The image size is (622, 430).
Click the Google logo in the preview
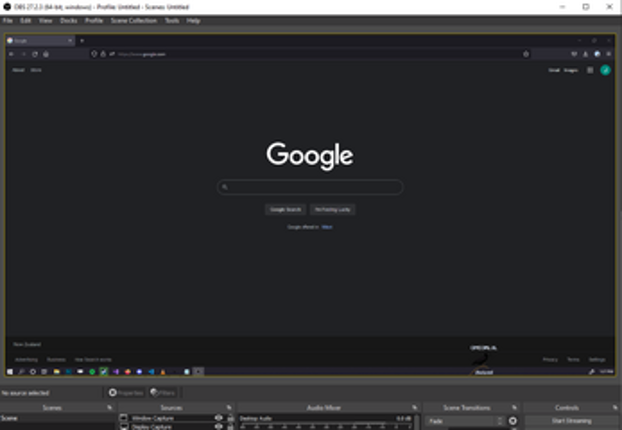[310, 155]
